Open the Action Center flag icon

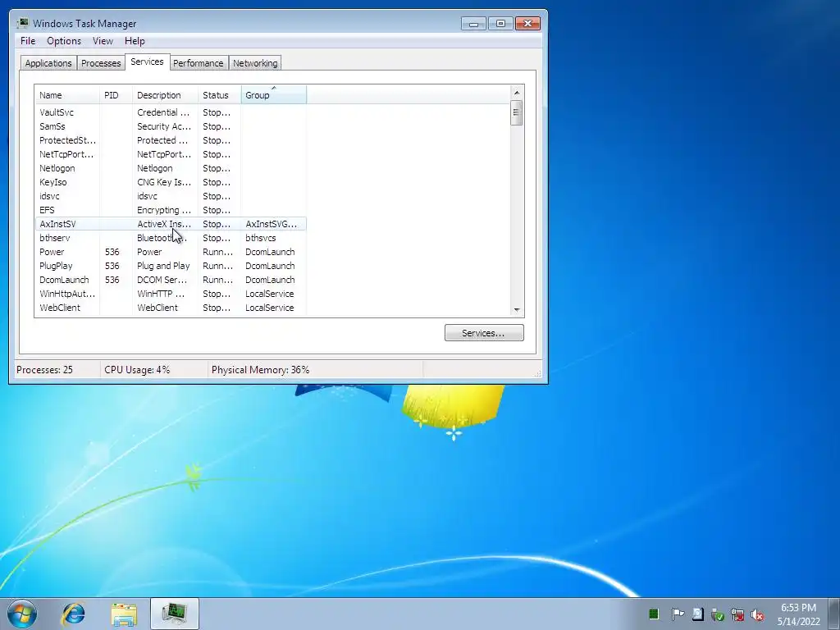click(677, 614)
